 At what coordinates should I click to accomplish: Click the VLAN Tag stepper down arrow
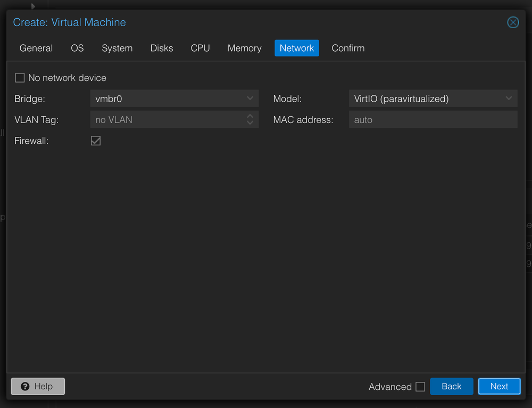tap(250, 123)
